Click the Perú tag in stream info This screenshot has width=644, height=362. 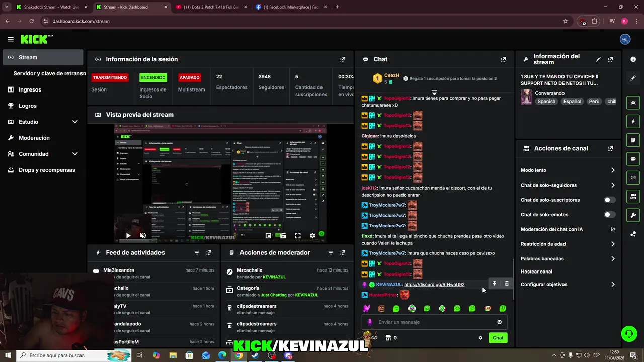click(x=594, y=101)
